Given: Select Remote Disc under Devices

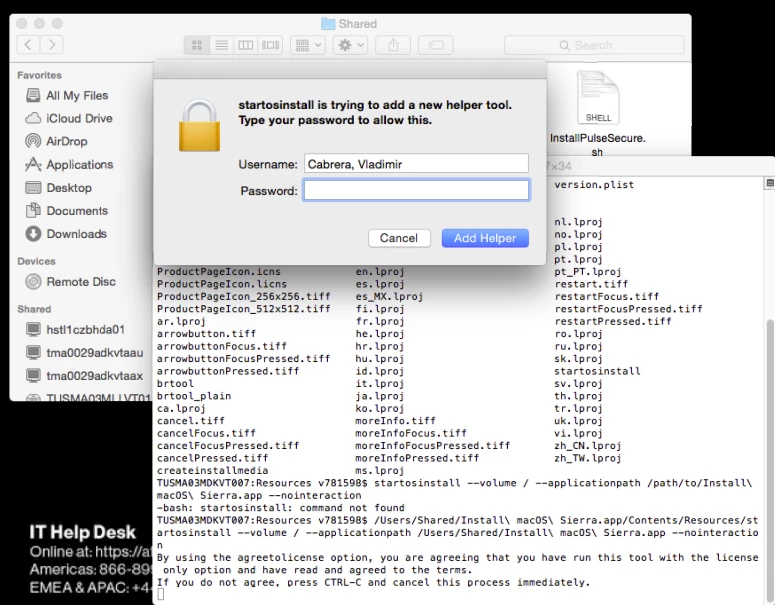Looking at the screenshot, I should (x=81, y=282).
